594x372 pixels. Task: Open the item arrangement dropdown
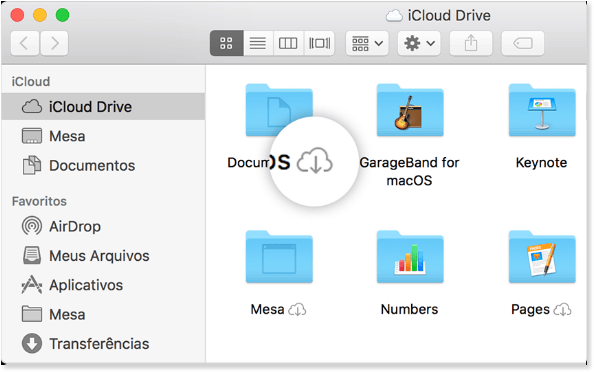pos(367,43)
